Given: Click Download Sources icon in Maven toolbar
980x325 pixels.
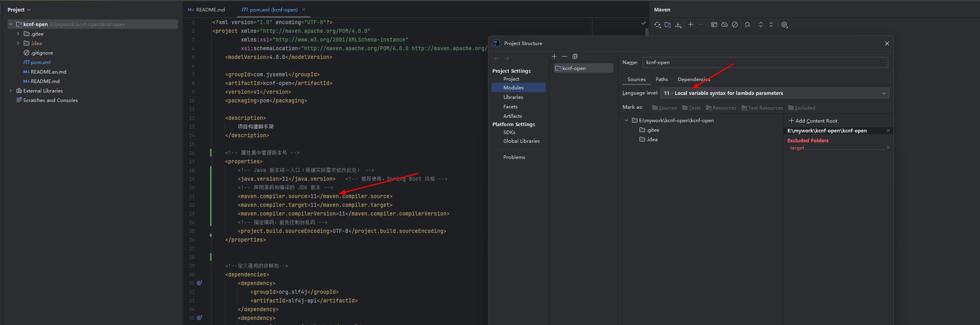Looking at the screenshot, I should 678,25.
